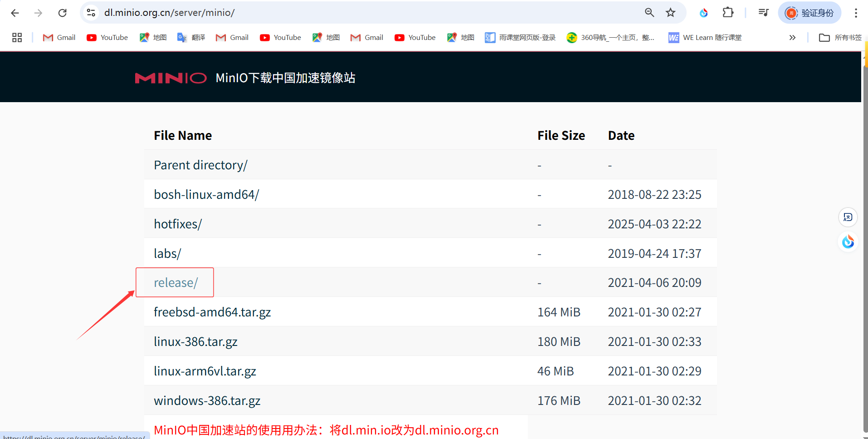The height and width of the screenshot is (439, 868).
Task: Download freebsd-amd64.tar.gz
Action: (212, 312)
